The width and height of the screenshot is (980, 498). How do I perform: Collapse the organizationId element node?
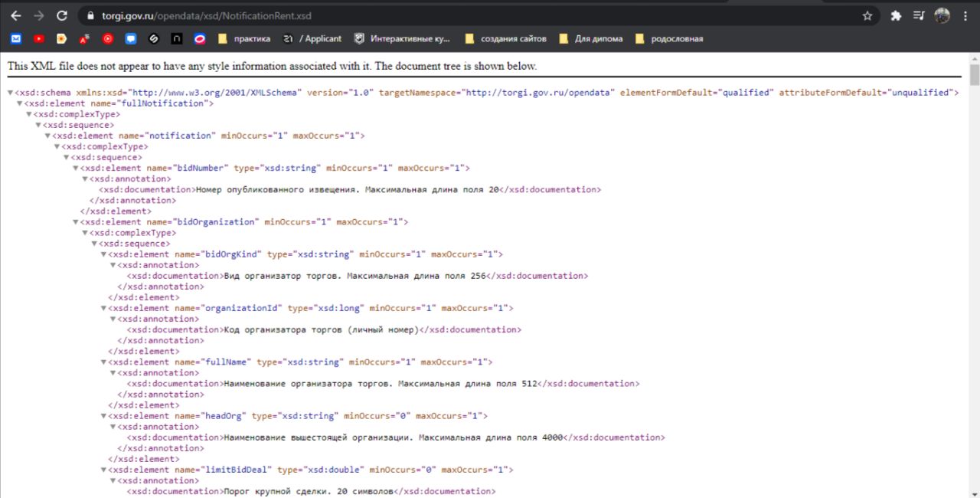pos(104,308)
